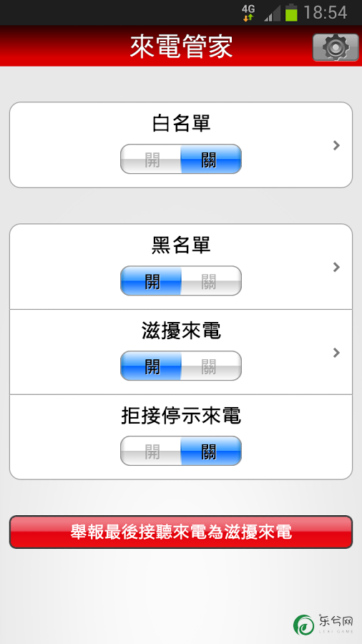Tap the 來電管家 title header

pos(181,47)
